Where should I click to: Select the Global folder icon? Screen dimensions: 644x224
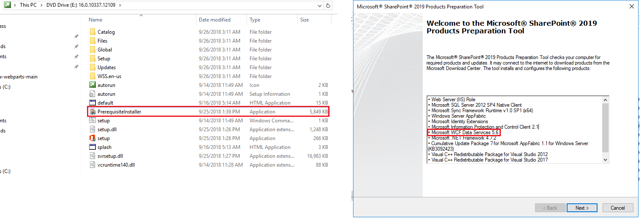[x=93, y=50]
